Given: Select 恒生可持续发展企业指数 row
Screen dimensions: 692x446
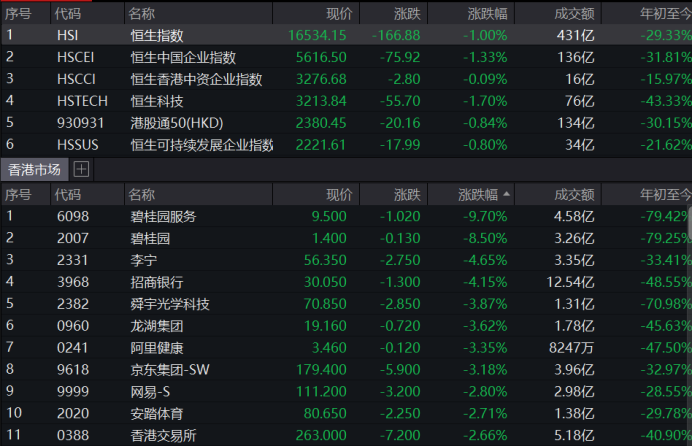Looking at the screenshot, I should [x=346, y=145].
